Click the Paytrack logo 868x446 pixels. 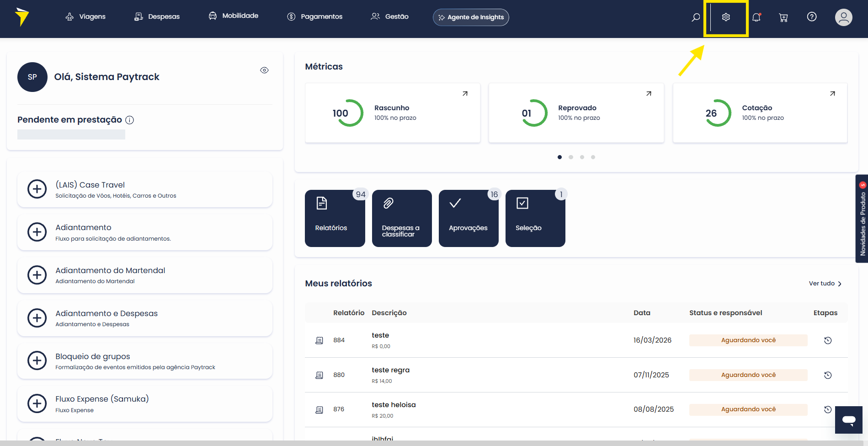pyautogui.click(x=21, y=17)
